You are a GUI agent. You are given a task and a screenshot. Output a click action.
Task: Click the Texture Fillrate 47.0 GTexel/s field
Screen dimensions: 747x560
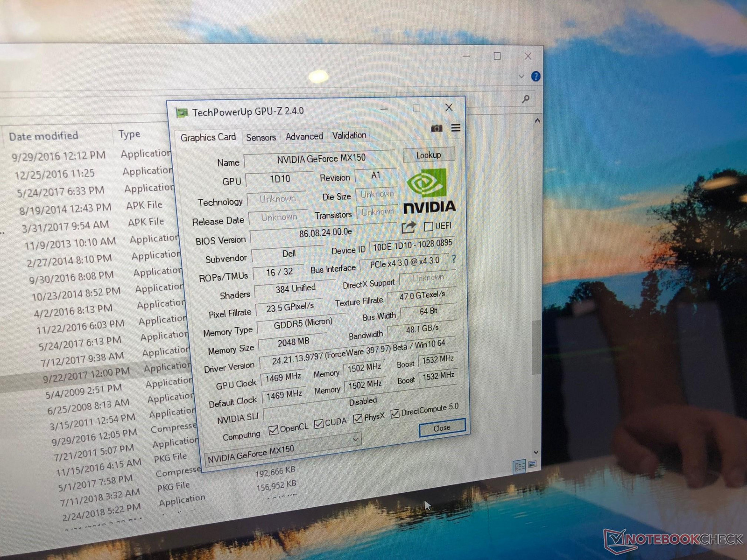tap(422, 296)
